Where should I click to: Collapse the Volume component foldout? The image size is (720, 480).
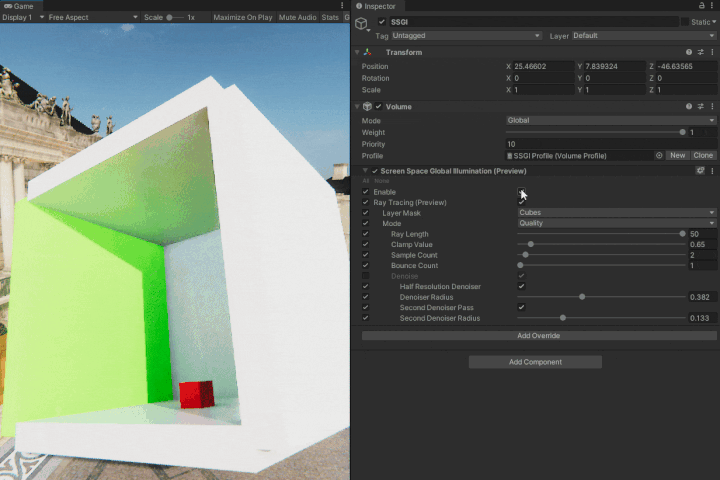357,107
